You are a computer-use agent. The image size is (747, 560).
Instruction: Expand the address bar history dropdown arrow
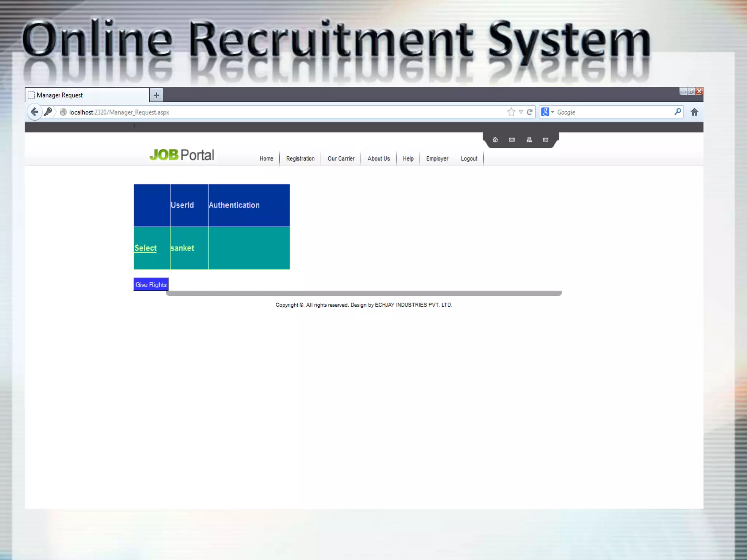point(521,112)
